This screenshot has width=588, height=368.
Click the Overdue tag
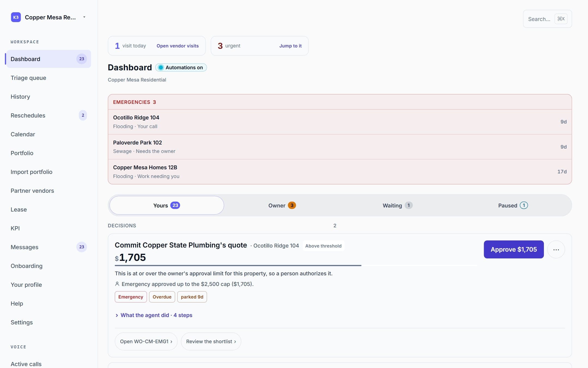pos(162,297)
